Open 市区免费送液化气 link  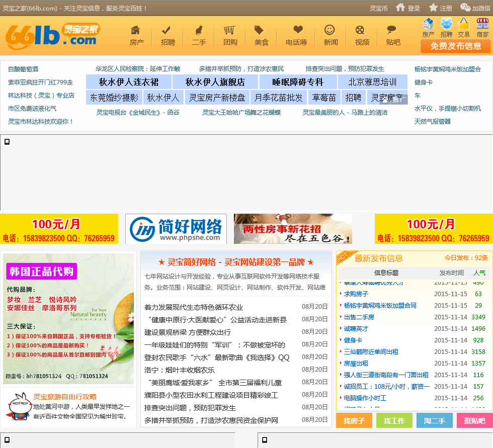click(32, 109)
